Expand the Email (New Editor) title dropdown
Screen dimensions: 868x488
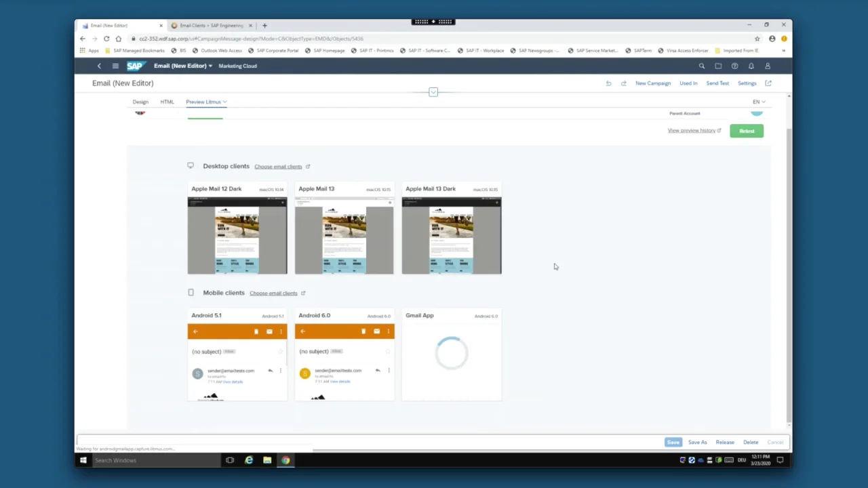183,66
